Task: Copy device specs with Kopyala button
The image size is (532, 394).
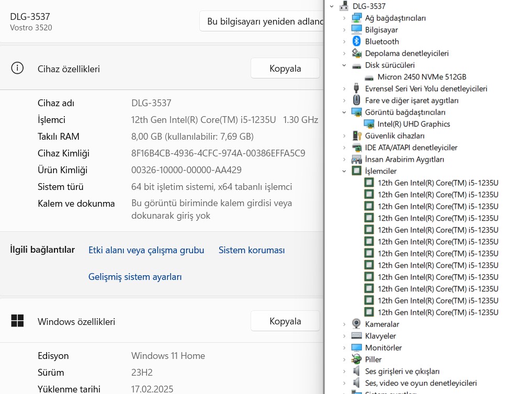Action: [x=285, y=68]
